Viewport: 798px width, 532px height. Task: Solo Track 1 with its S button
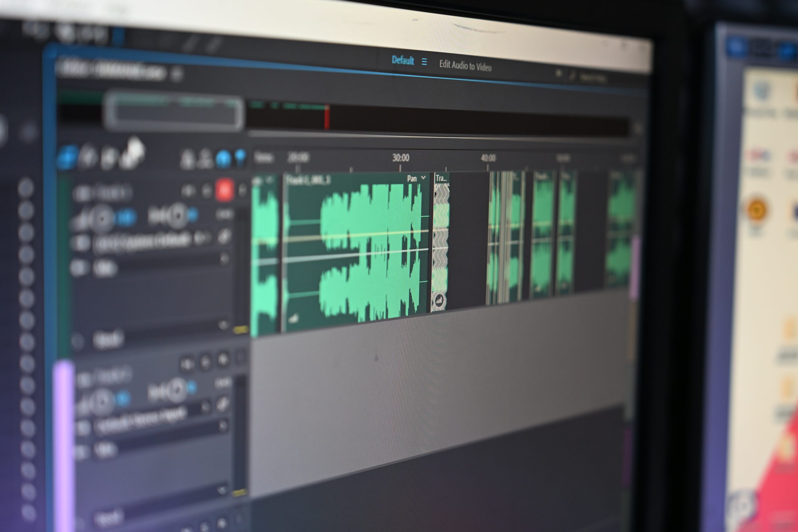pyautogui.click(x=207, y=191)
